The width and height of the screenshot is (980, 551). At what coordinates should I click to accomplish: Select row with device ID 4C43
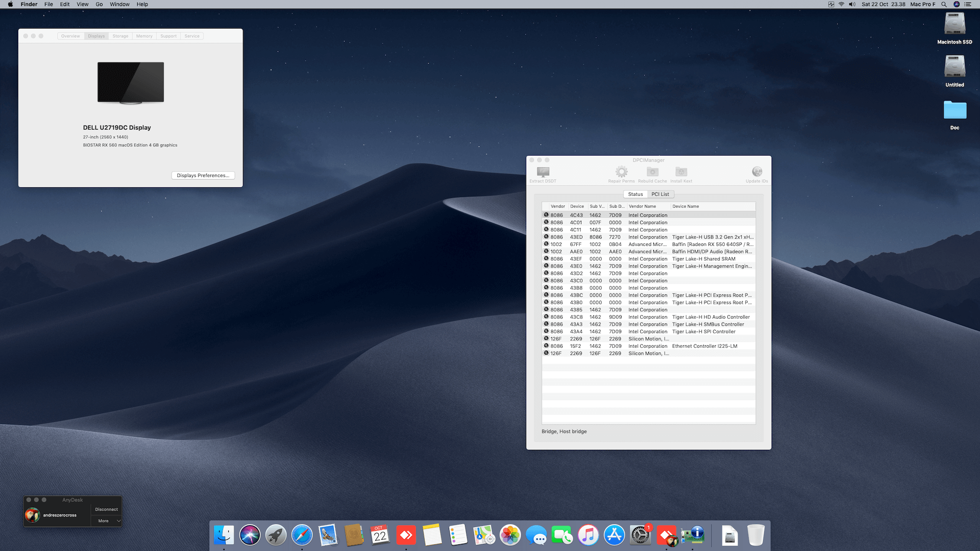coord(649,215)
